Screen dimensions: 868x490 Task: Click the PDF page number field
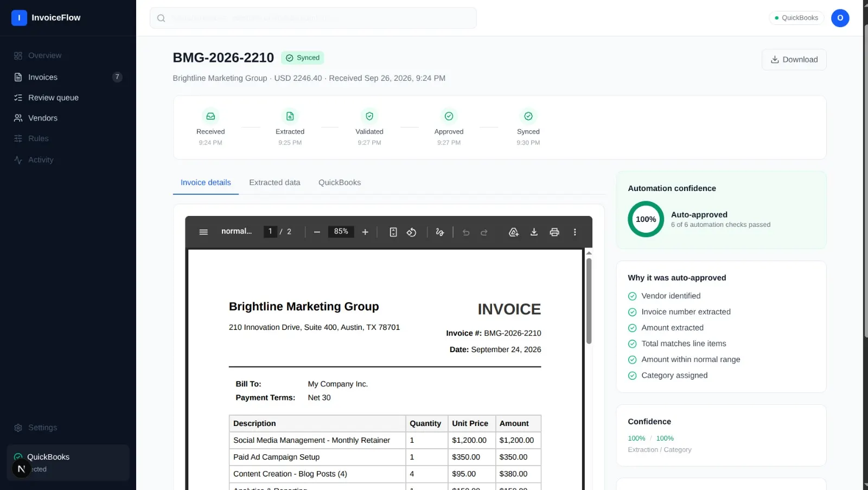pos(270,232)
